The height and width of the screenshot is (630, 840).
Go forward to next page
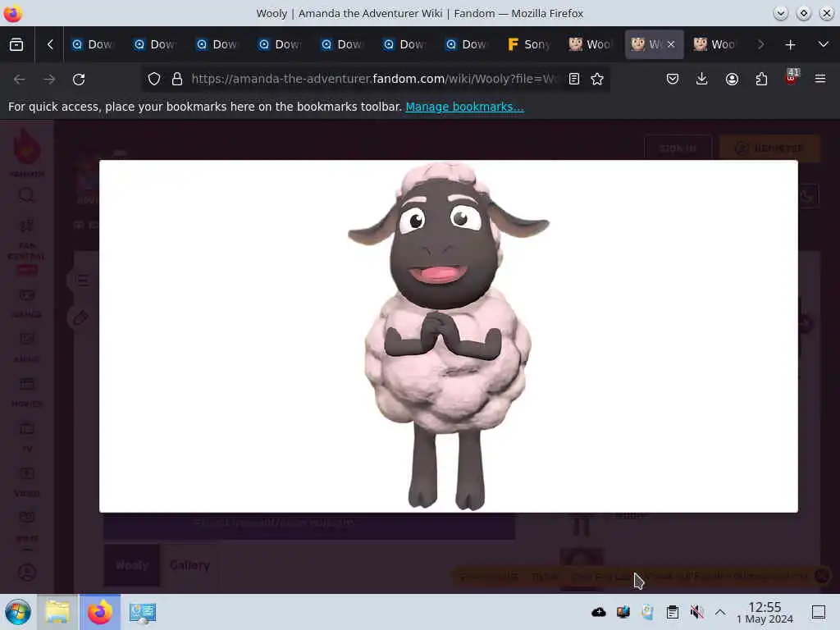coord(49,80)
